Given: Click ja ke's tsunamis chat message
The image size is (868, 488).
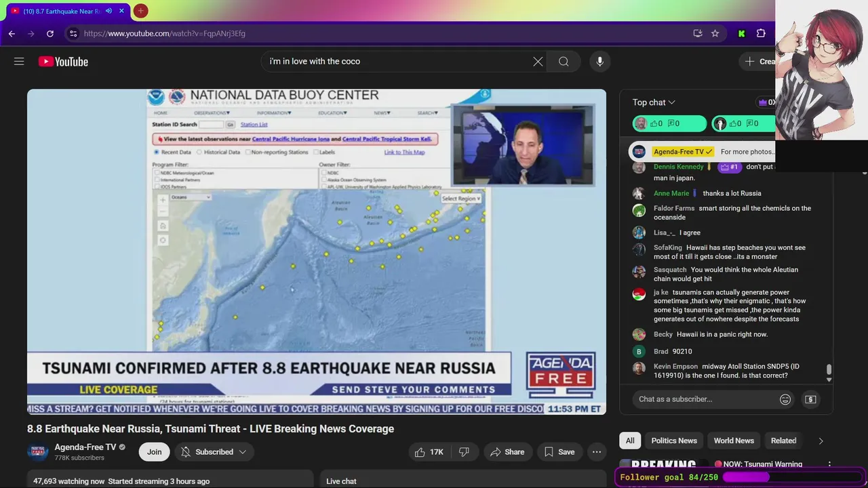Looking at the screenshot, I should pyautogui.click(x=726, y=306).
